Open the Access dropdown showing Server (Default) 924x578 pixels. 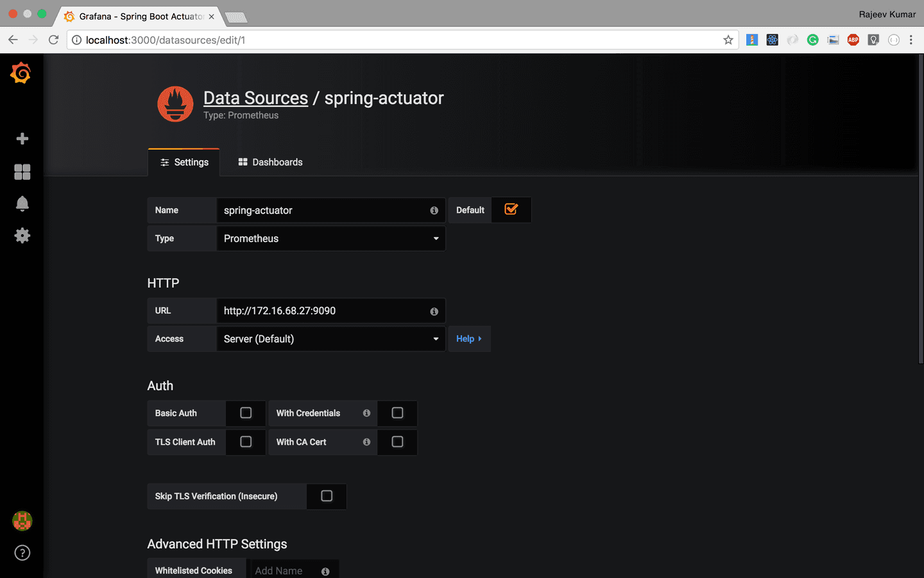click(331, 338)
